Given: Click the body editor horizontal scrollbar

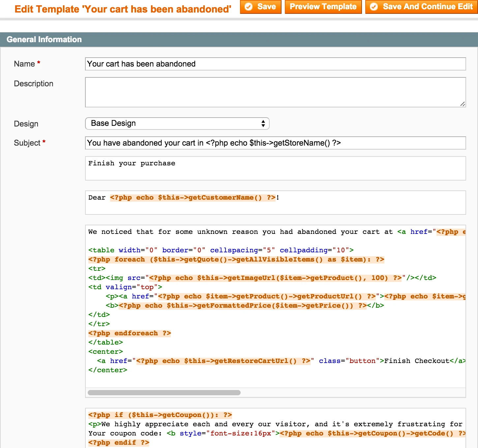Looking at the screenshot, I should tap(164, 393).
